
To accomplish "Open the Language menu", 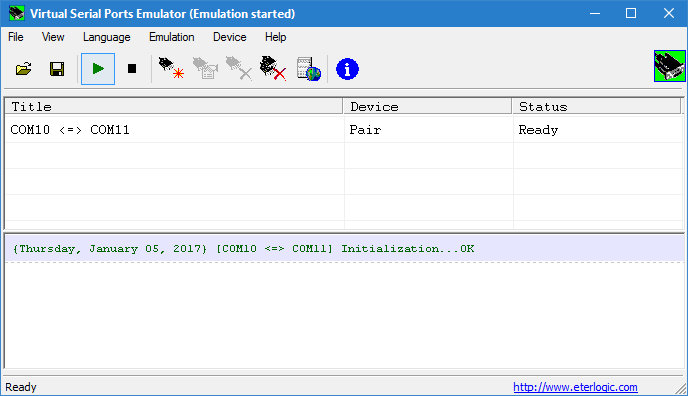I will click(107, 37).
